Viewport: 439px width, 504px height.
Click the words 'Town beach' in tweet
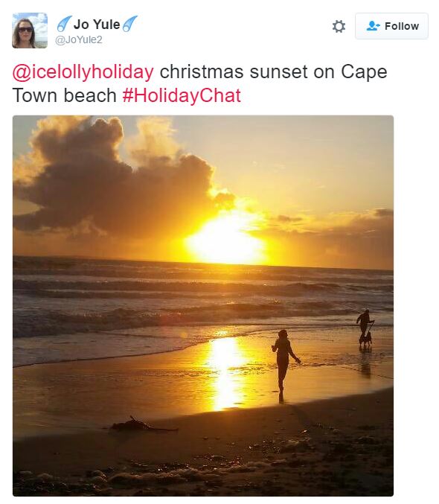click(64, 95)
